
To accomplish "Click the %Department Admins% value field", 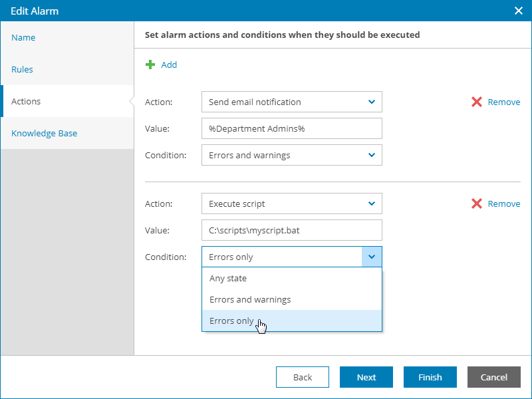I will point(291,128).
